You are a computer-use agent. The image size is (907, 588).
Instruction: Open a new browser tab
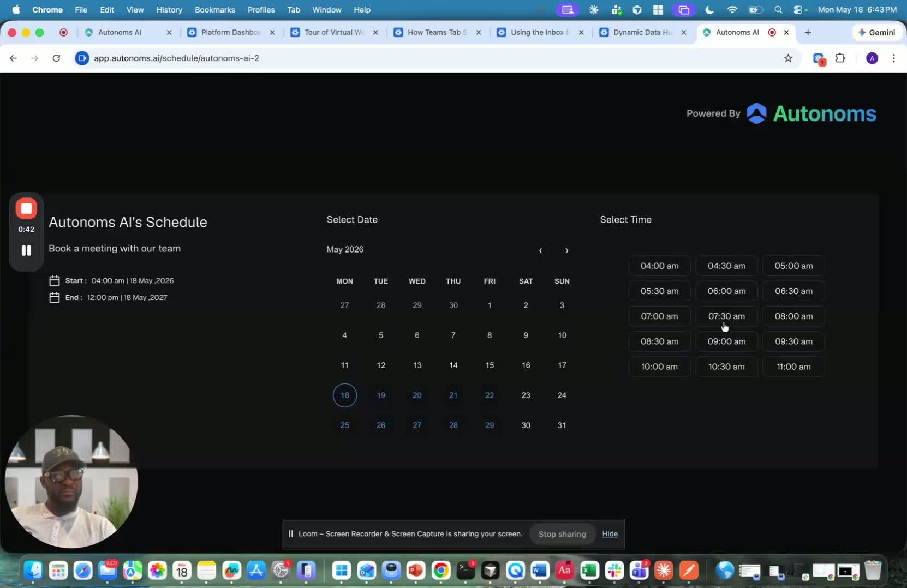pos(808,32)
